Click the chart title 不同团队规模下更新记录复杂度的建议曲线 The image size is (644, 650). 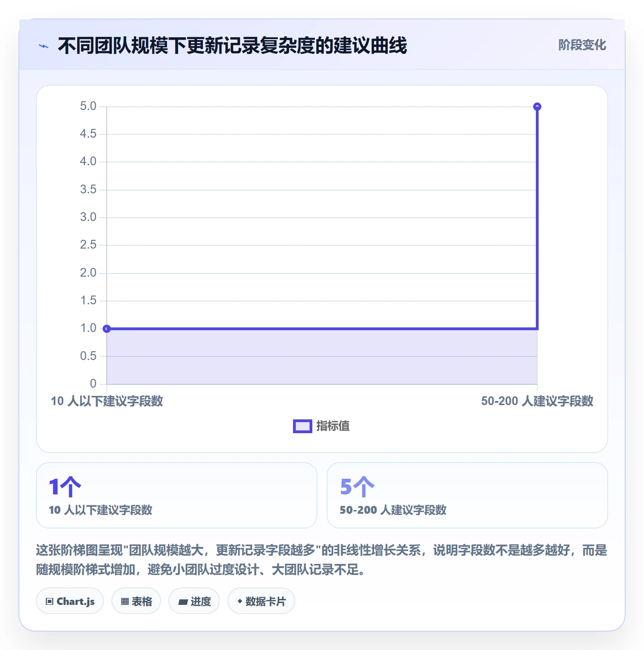tap(232, 46)
